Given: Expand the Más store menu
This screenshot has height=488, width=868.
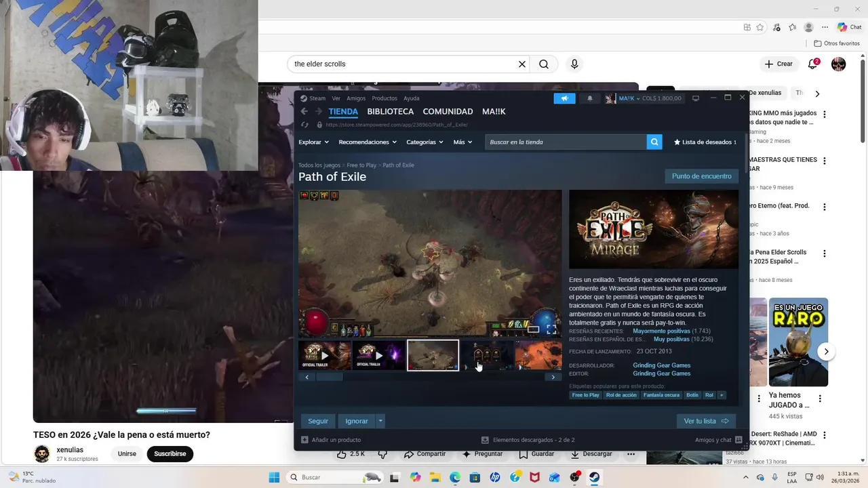Looking at the screenshot, I should [462, 142].
